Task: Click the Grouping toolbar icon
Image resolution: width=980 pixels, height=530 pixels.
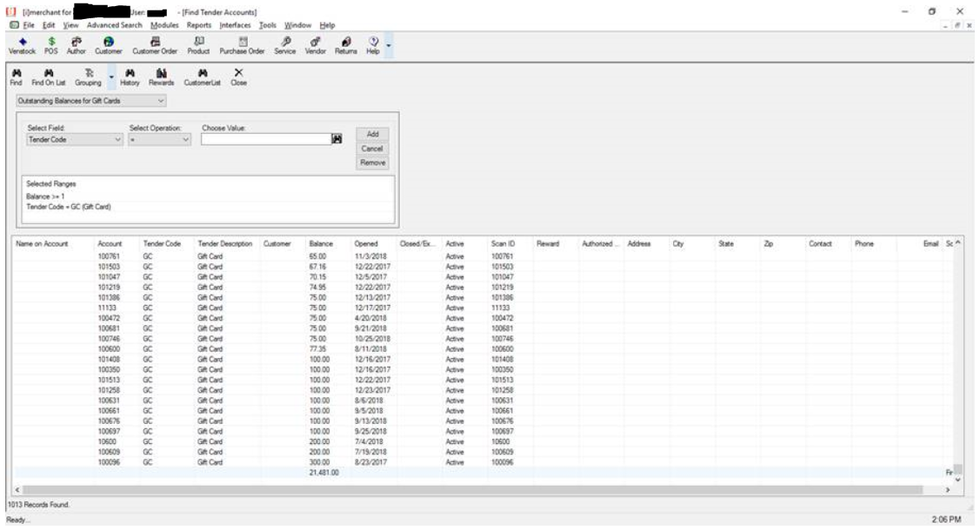Action: [88, 76]
